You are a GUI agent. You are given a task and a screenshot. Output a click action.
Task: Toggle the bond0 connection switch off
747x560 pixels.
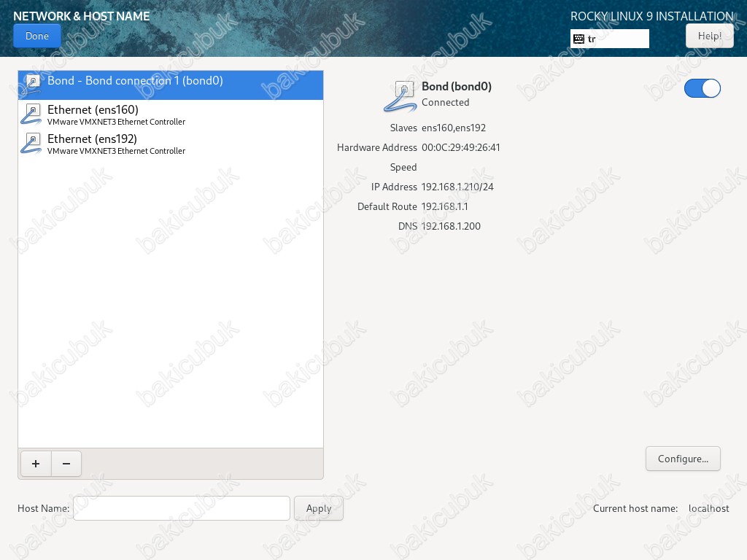pos(702,88)
